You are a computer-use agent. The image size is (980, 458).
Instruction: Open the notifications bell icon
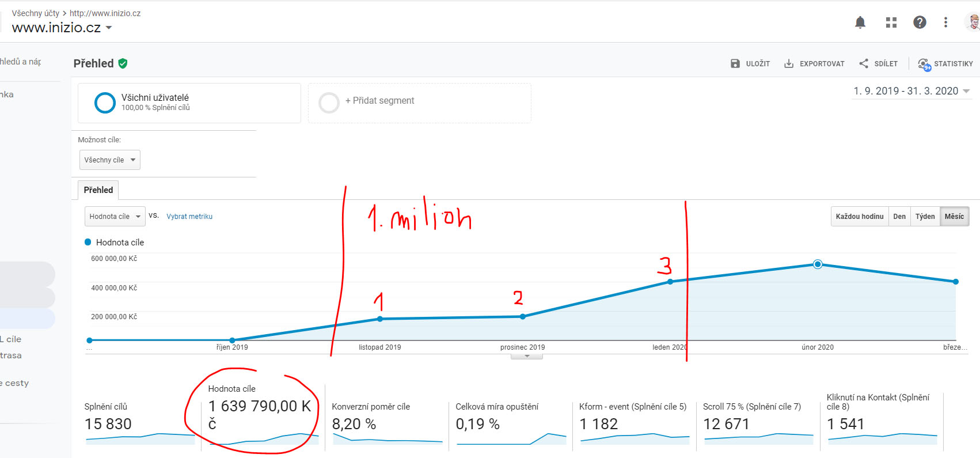coord(860,22)
